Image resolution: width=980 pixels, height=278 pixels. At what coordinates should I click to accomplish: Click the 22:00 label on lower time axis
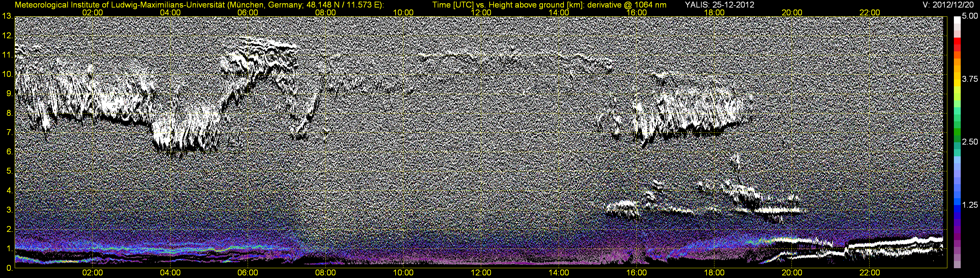(870, 273)
